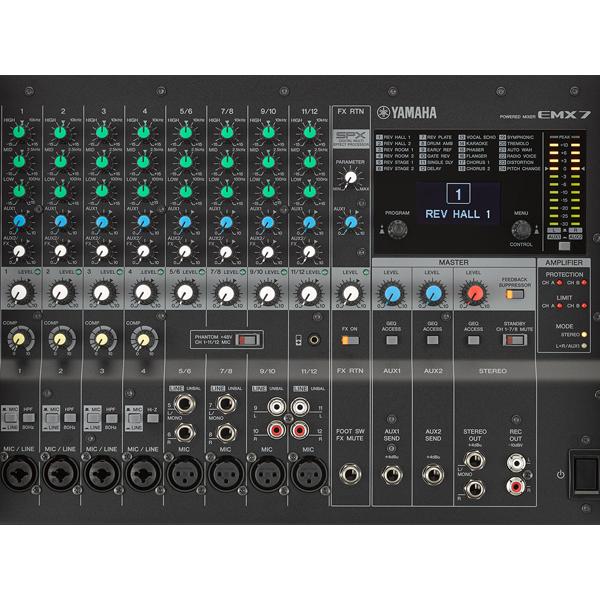Click the FX RTN LEVEL knob
This screenshot has width=600, height=600.
tap(351, 293)
